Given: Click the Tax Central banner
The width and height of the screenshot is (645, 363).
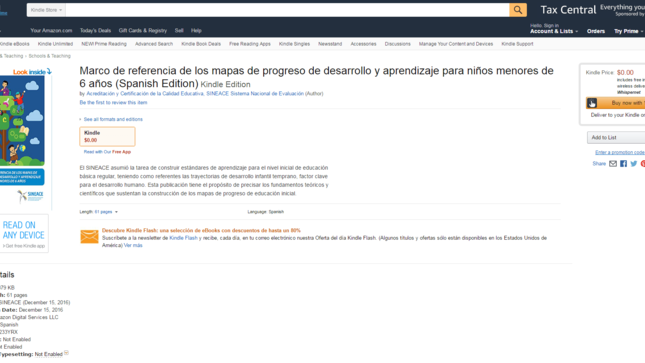Looking at the screenshot, I should tap(568, 10).
